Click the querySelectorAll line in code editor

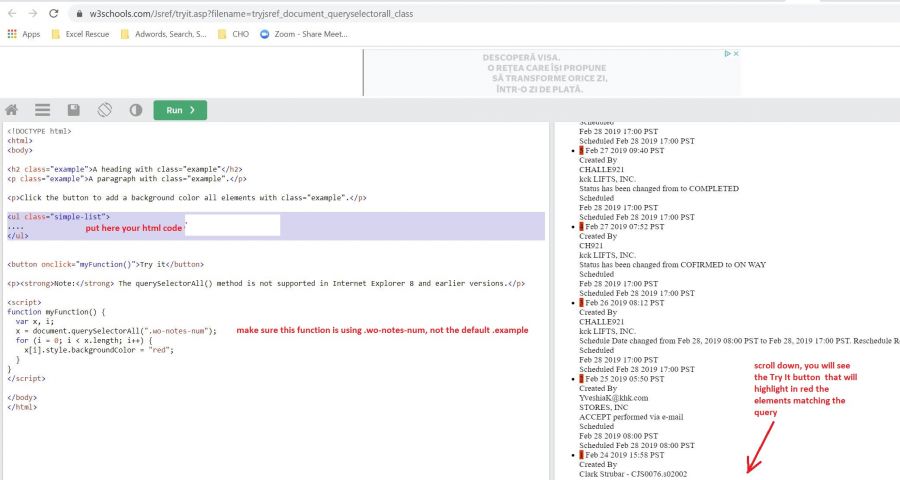click(x=116, y=331)
